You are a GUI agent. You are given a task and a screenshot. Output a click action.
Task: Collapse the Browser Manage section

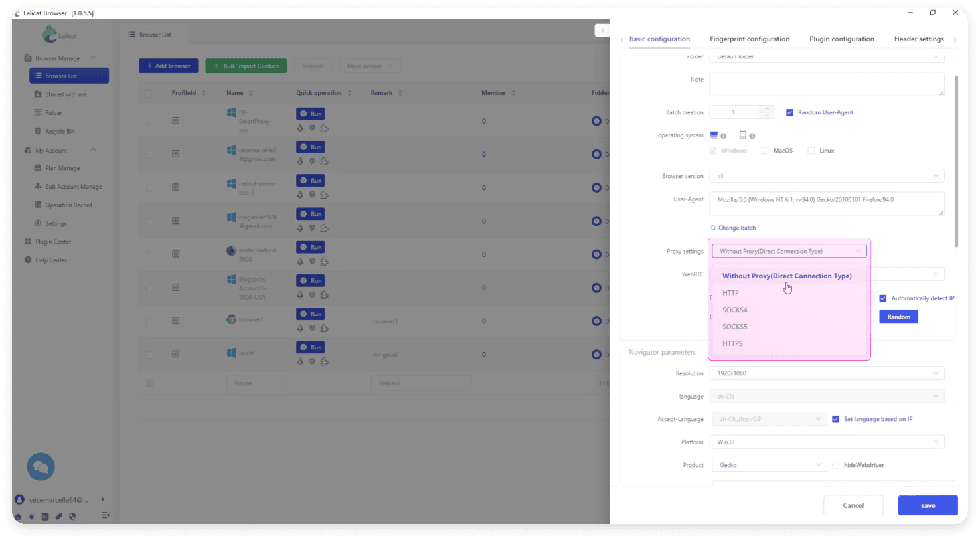[x=93, y=58]
